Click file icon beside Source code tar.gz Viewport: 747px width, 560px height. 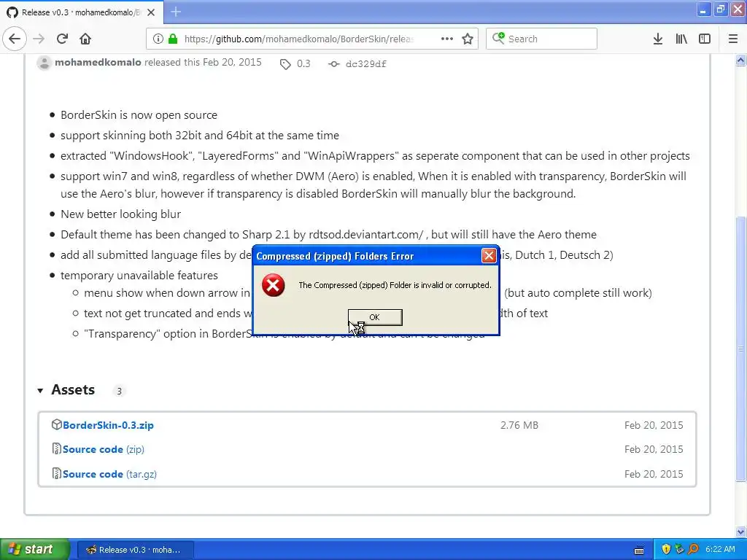coord(57,473)
